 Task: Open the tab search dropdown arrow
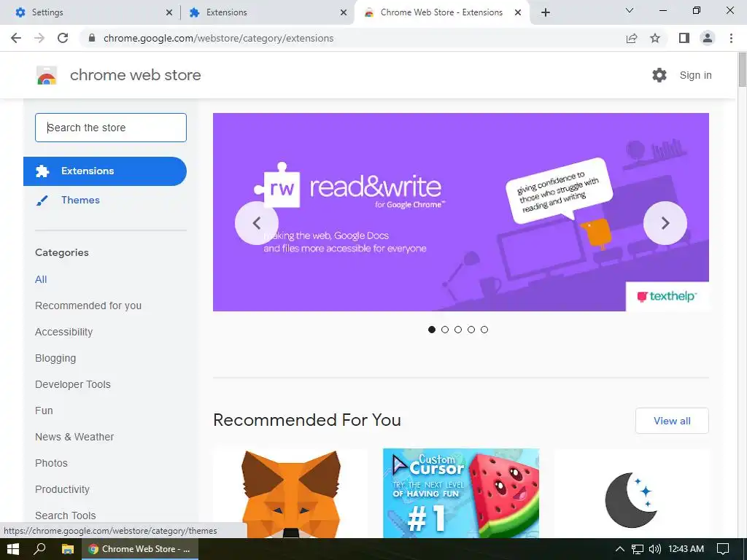630,10
